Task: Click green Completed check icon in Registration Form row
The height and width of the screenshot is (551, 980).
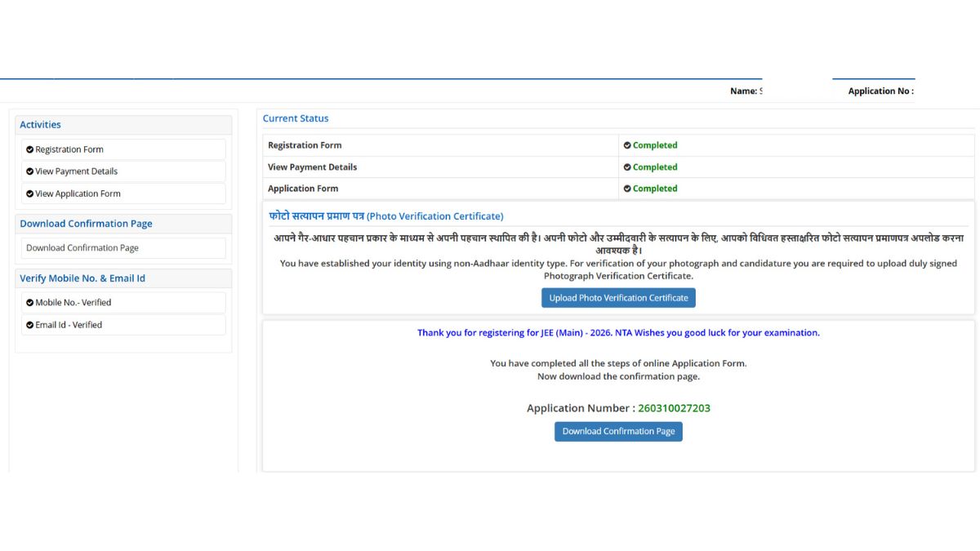Action: click(x=627, y=145)
